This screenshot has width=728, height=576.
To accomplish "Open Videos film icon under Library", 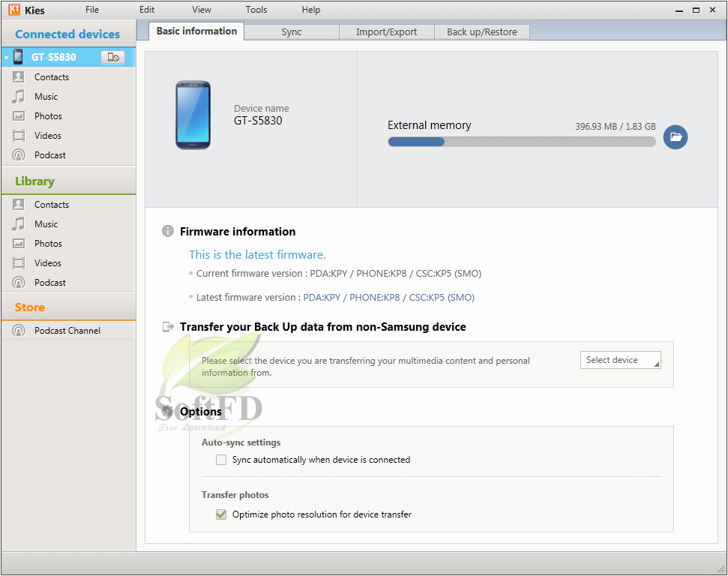I will point(19,263).
